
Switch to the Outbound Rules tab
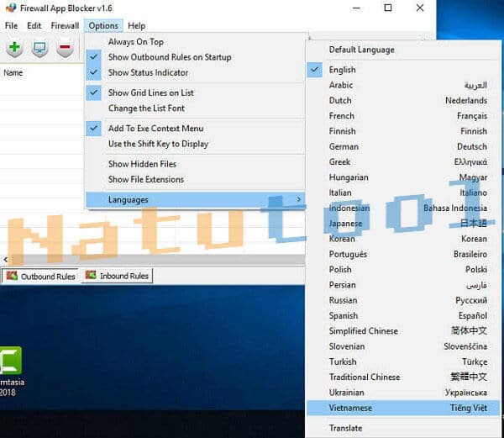tap(41, 276)
